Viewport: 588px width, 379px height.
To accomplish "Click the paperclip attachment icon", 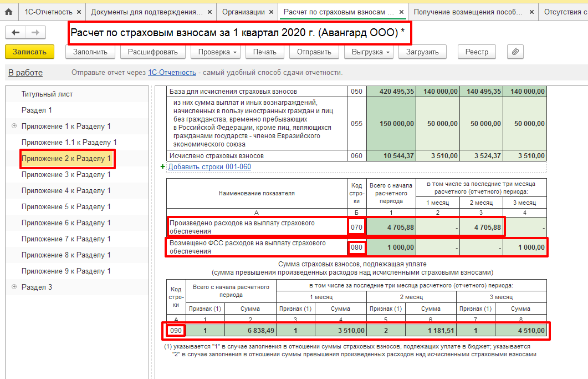I will pos(515,52).
